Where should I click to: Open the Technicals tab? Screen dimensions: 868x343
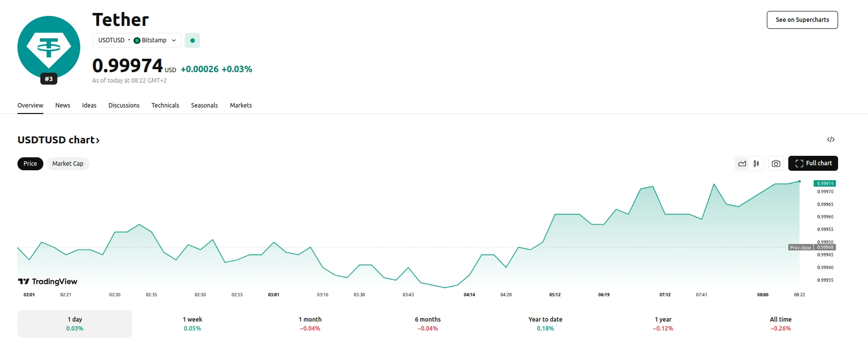coord(165,106)
